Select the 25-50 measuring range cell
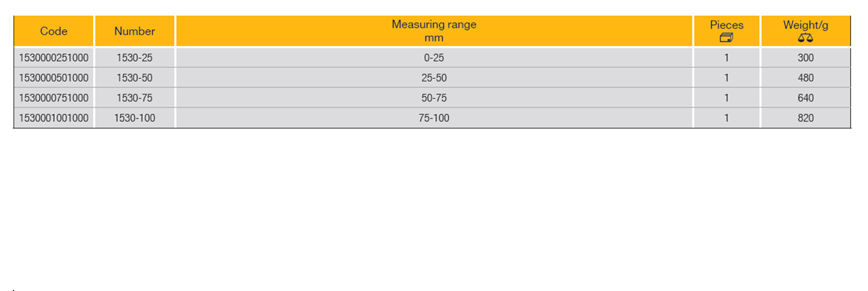 [x=434, y=78]
